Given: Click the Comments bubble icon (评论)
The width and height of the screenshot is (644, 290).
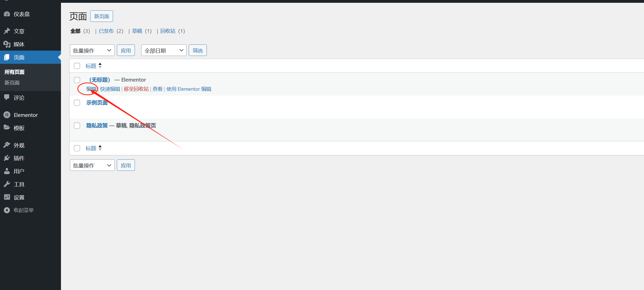Looking at the screenshot, I should point(7,98).
